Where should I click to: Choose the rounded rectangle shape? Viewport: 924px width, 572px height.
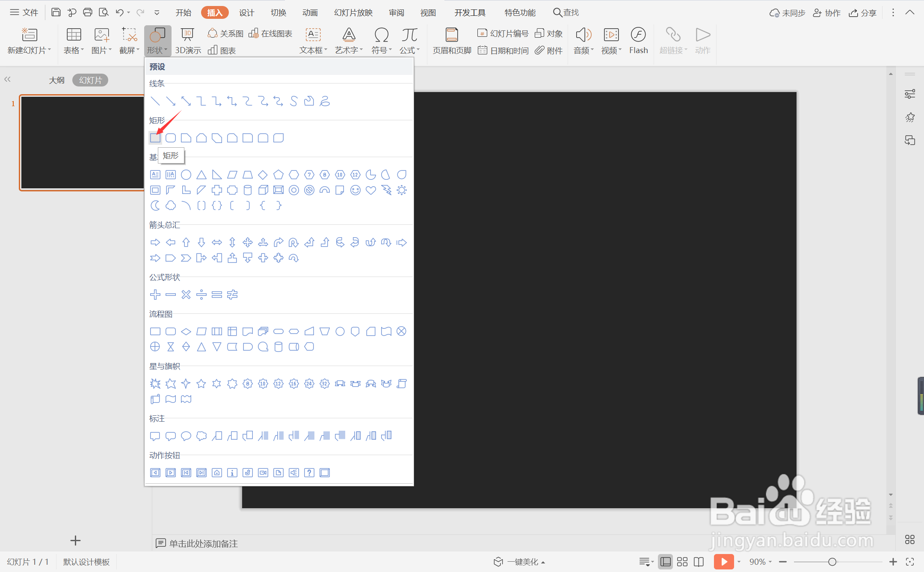[x=171, y=138]
